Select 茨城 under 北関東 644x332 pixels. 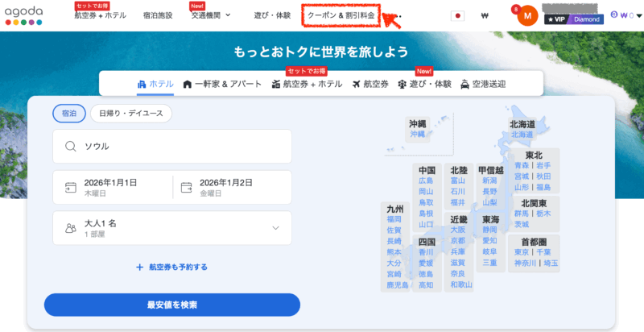[522, 224]
